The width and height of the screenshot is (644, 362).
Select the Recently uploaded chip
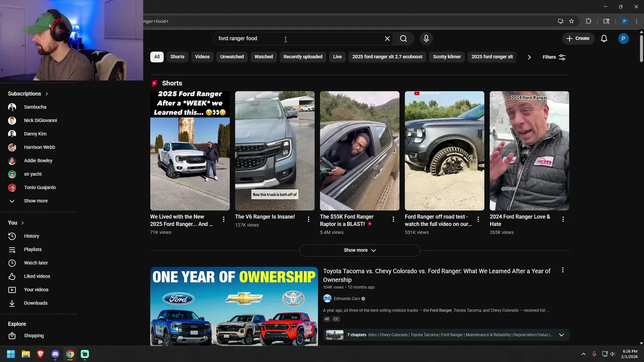pyautogui.click(x=303, y=57)
